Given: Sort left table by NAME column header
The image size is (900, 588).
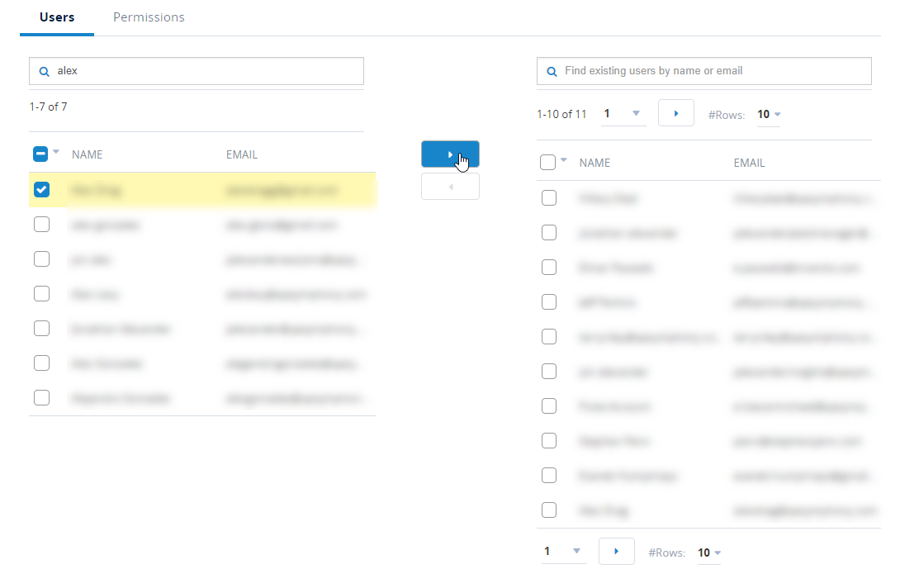Looking at the screenshot, I should tap(87, 154).
